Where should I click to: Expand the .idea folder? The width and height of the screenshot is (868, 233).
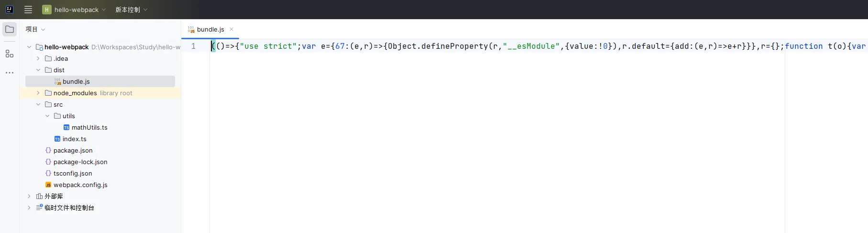pyautogui.click(x=38, y=58)
